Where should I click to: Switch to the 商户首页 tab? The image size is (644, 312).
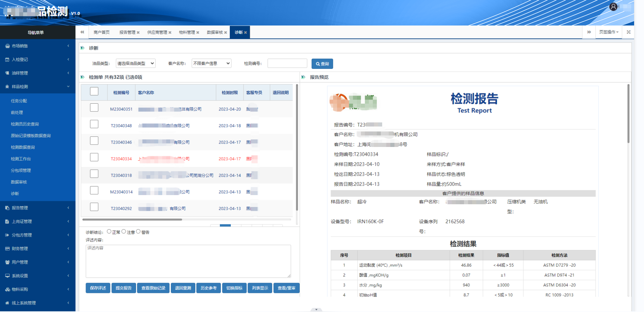(102, 32)
